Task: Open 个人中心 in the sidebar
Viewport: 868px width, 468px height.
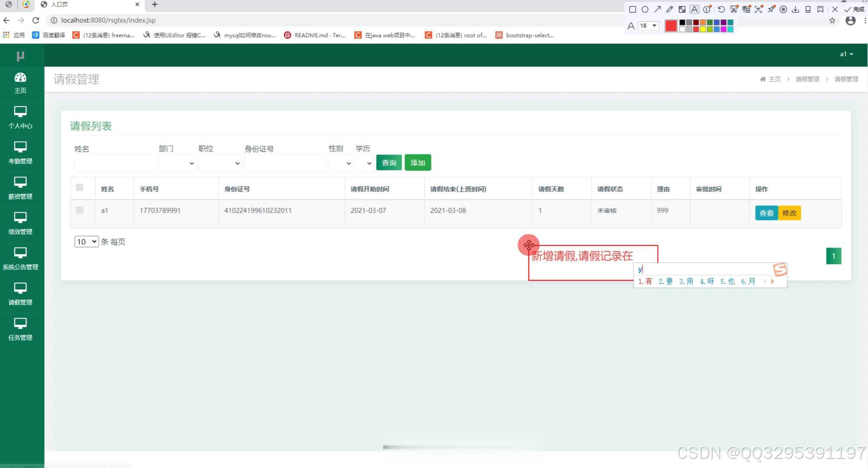Action: click(20, 118)
